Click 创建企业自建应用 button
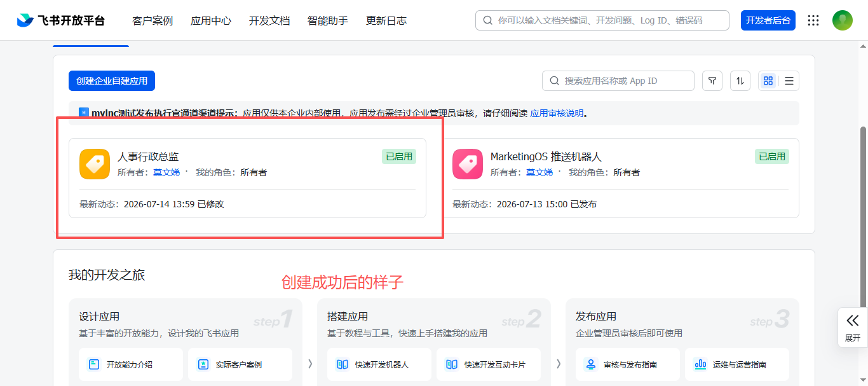868x386 pixels. pyautogui.click(x=112, y=81)
